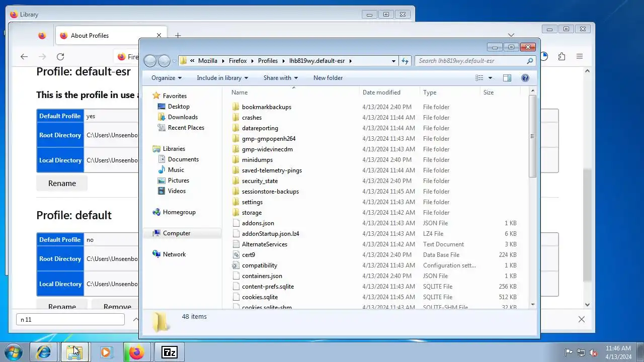Open new Firefox tab with plus
Image resolution: width=644 pixels, height=362 pixels.
(x=178, y=36)
